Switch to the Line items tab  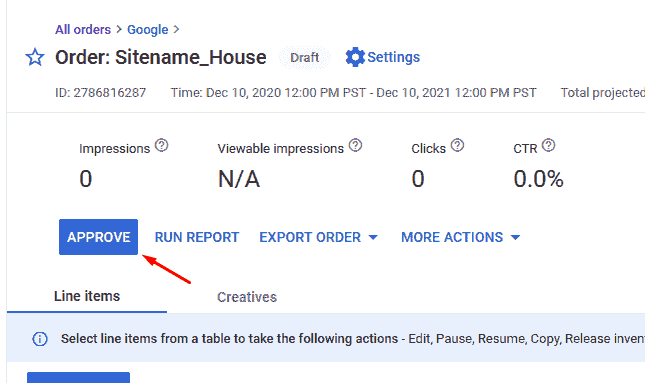(87, 296)
